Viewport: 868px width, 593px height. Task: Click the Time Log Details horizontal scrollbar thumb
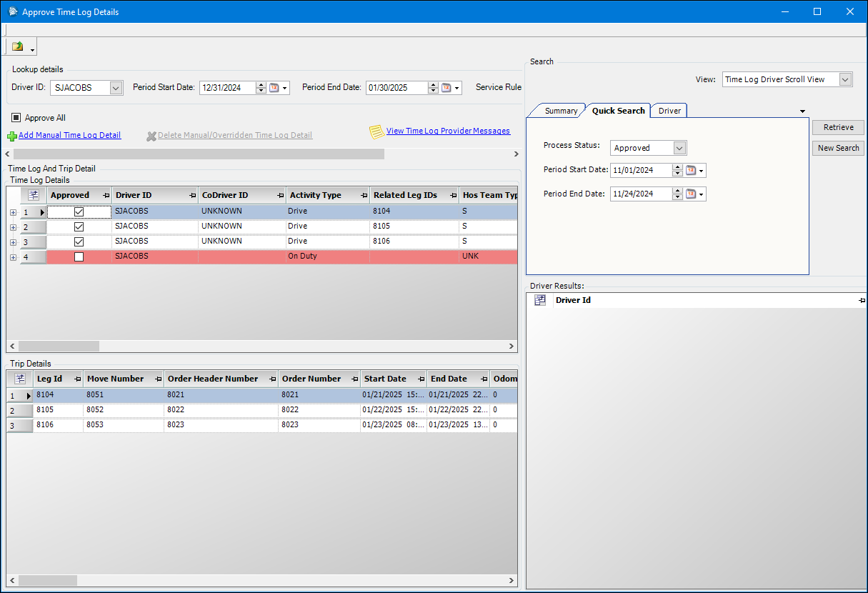point(59,346)
